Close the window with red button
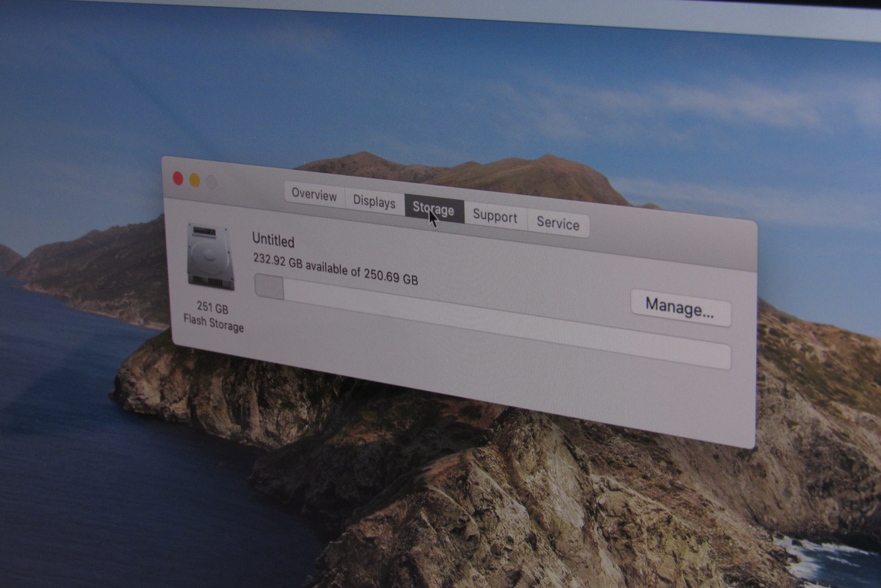The image size is (881, 588). point(178,178)
